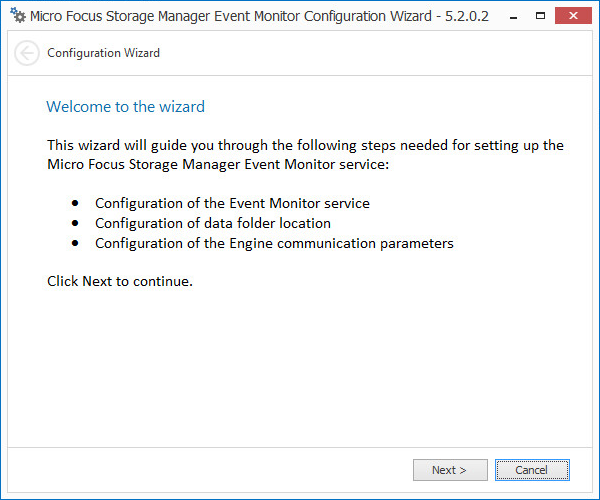Click the version number 5.2.0.2 in title
This screenshot has height=500, width=600.
465,17
